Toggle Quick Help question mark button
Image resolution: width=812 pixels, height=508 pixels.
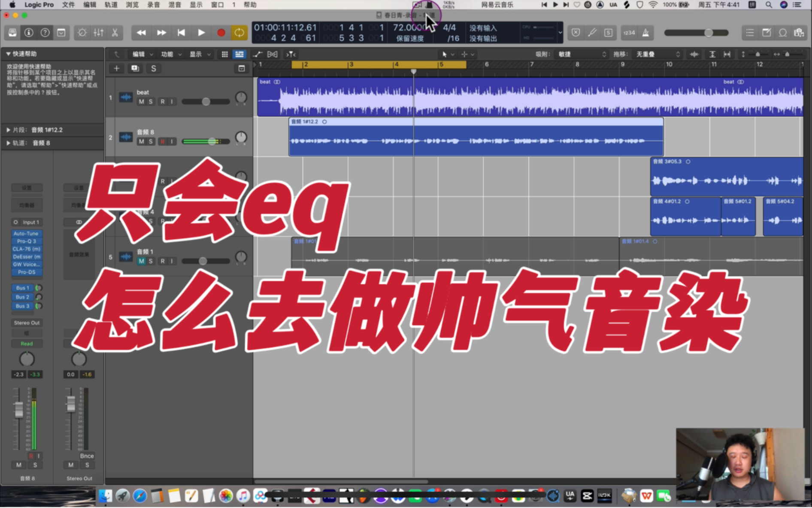pyautogui.click(x=45, y=33)
